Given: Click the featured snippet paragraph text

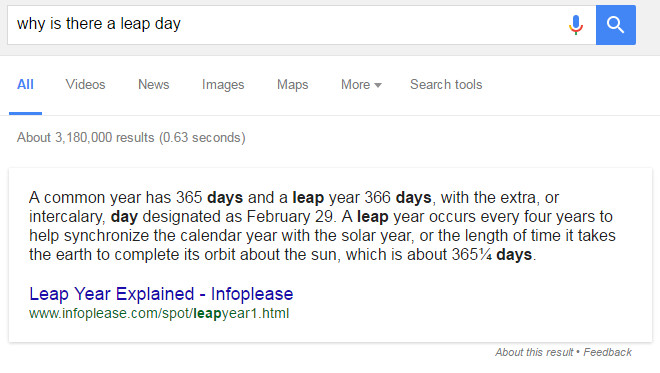Looking at the screenshot, I should (322, 226).
